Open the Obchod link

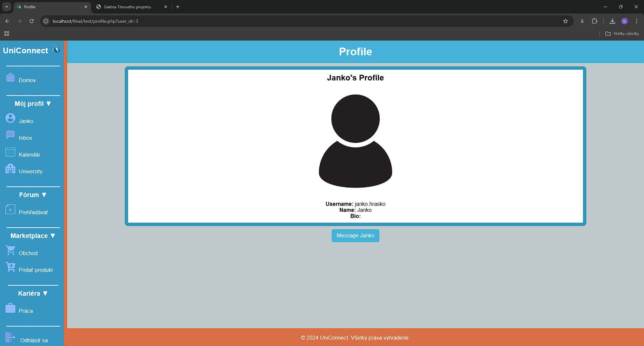28,253
